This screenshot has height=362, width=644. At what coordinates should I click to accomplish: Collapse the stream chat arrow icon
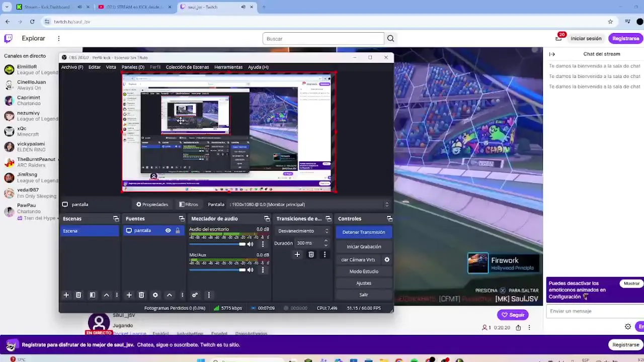click(552, 54)
